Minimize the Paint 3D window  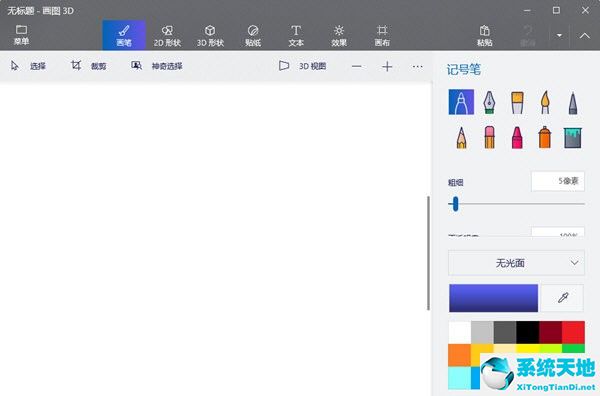click(x=527, y=11)
